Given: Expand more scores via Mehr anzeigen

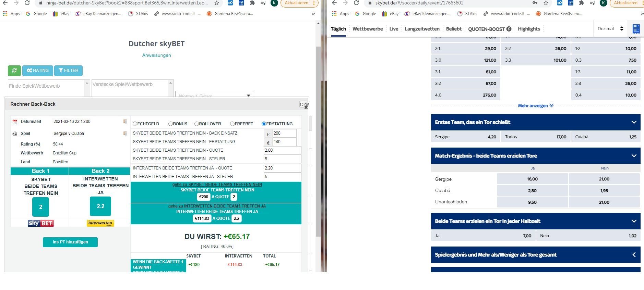Looking at the screenshot, I should 536,106.
